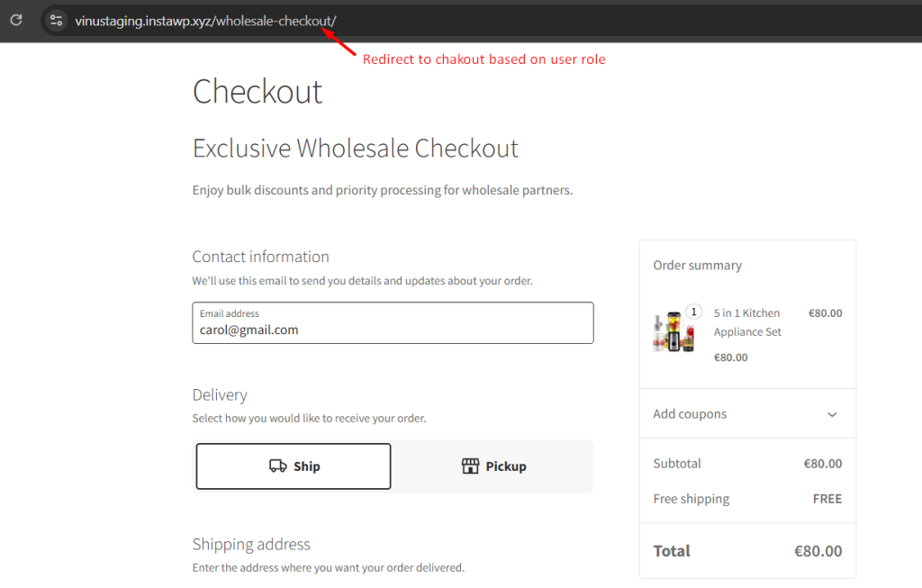Screen dimensions: 922x588
Task: Expand the Add coupons section
Action: pos(747,413)
